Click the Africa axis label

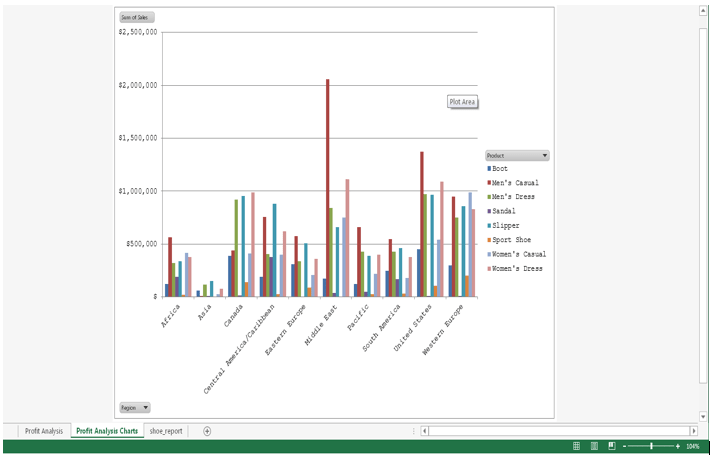point(171,315)
